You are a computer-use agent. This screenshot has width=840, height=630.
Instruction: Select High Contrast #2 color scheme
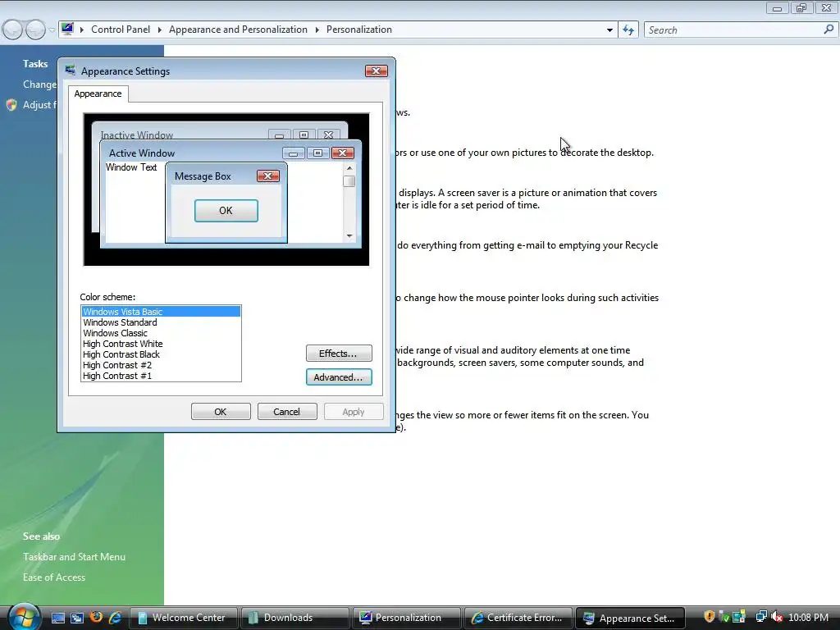coord(161,365)
